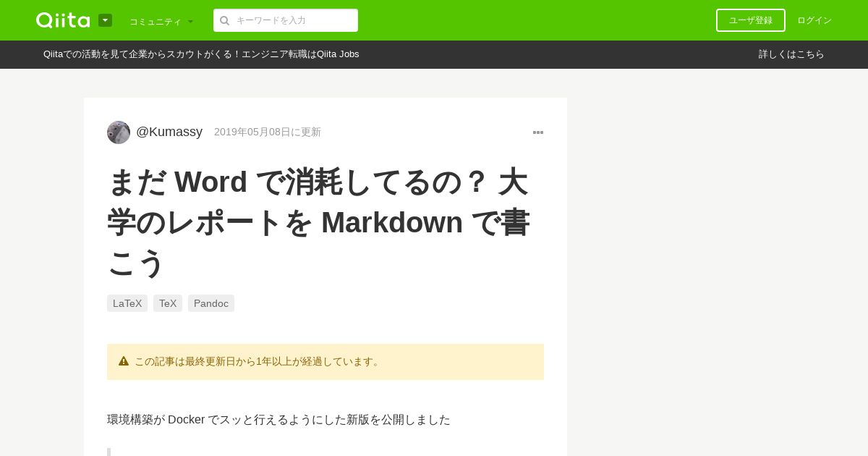
Task: Click the search magnifier icon
Action: [x=224, y=20]
